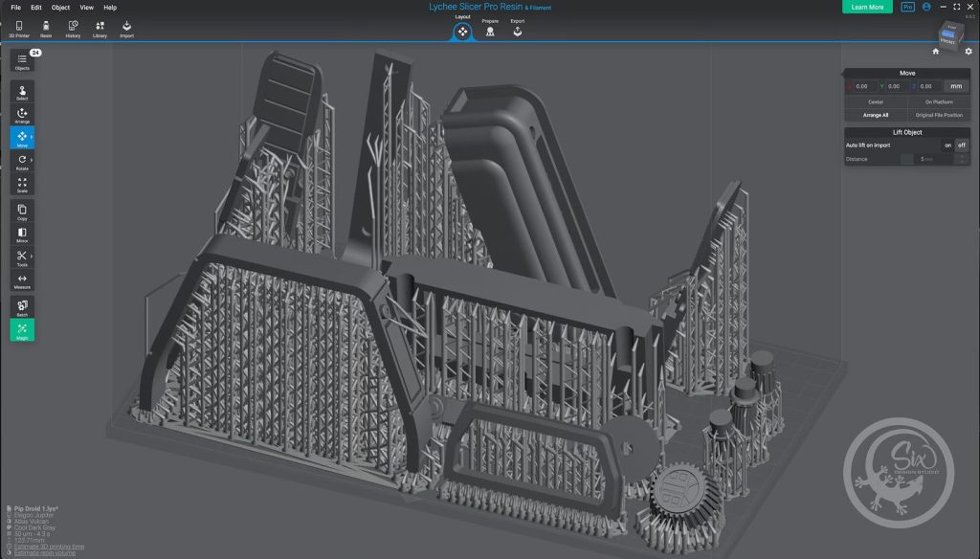This screenshot has width=980, height=559.
Task: Open the Objects list panel
Action: [22, 62]
